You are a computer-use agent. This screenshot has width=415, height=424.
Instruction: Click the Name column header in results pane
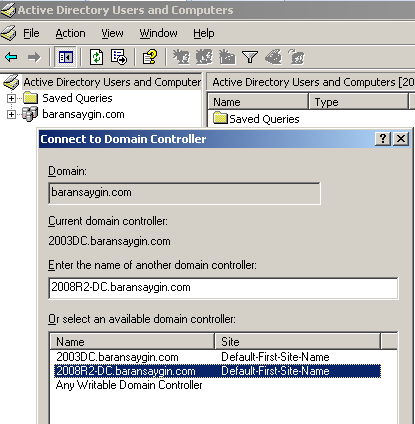pyautogui.click(x=258, y=102)
